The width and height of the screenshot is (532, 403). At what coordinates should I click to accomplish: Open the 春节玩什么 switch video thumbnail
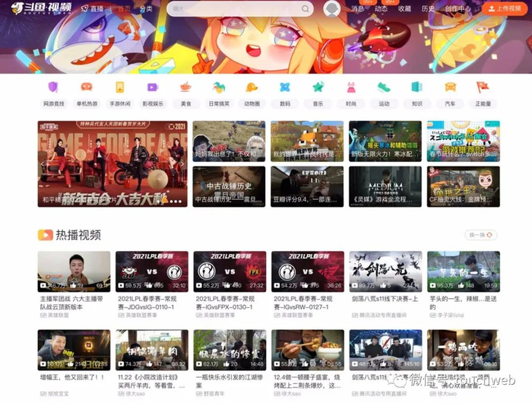463,141
